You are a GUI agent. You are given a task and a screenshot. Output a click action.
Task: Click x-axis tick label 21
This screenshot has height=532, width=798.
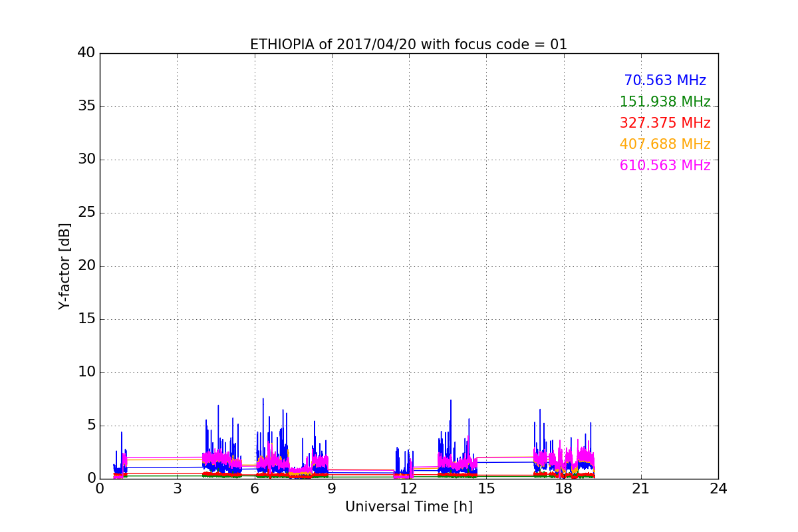pyautogui.click(x=641, y=489)
